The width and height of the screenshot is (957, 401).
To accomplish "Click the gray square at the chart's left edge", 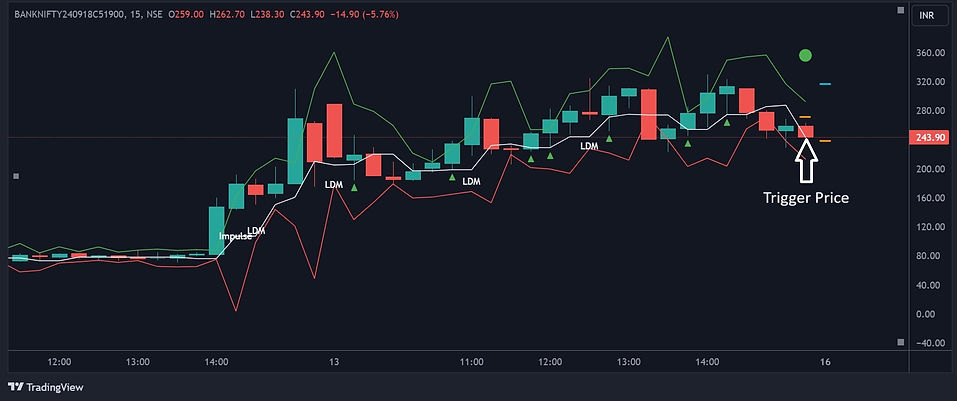I will pyautogui.click(x=15, y=176).
